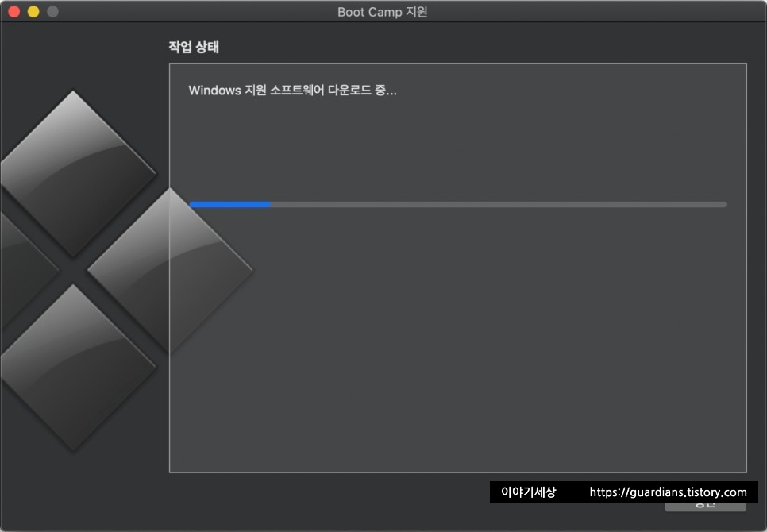Click the Boot Camp diamond logo

pyautogui.click(x=126, y=271)
